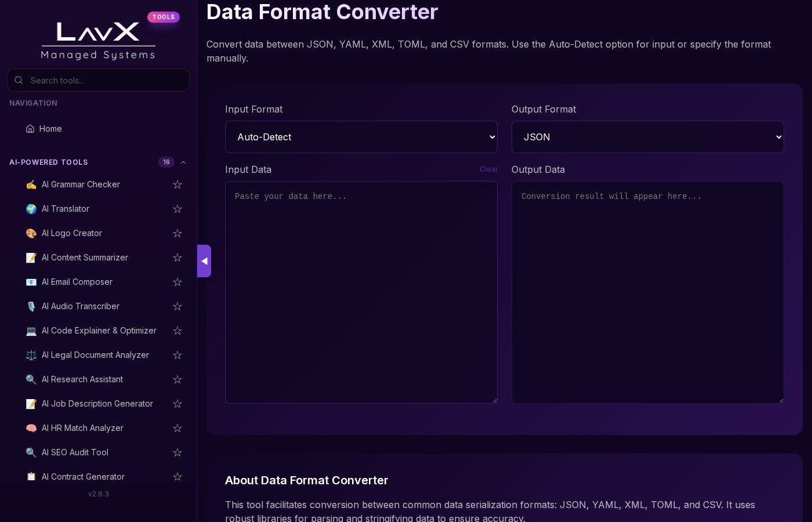Screen dimensions: 812x522
Task: Click the AI HR Match Analyzer brain icon
Action: pyautogui.click(x=31, y=428)
